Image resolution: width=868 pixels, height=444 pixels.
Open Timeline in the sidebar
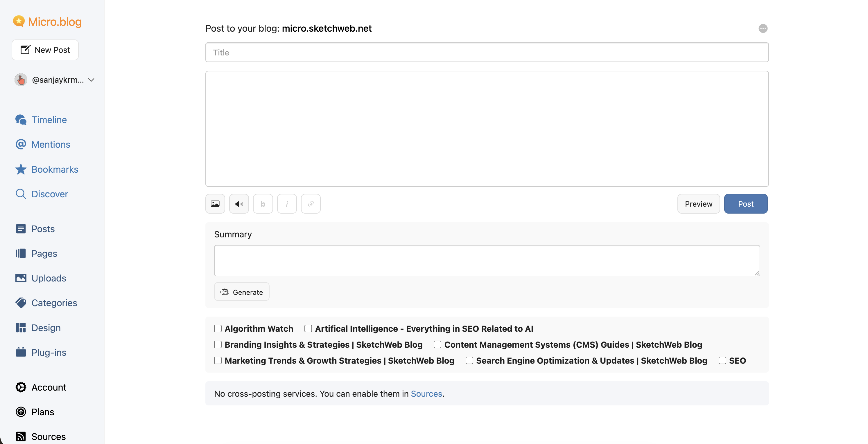coord(49,120)
